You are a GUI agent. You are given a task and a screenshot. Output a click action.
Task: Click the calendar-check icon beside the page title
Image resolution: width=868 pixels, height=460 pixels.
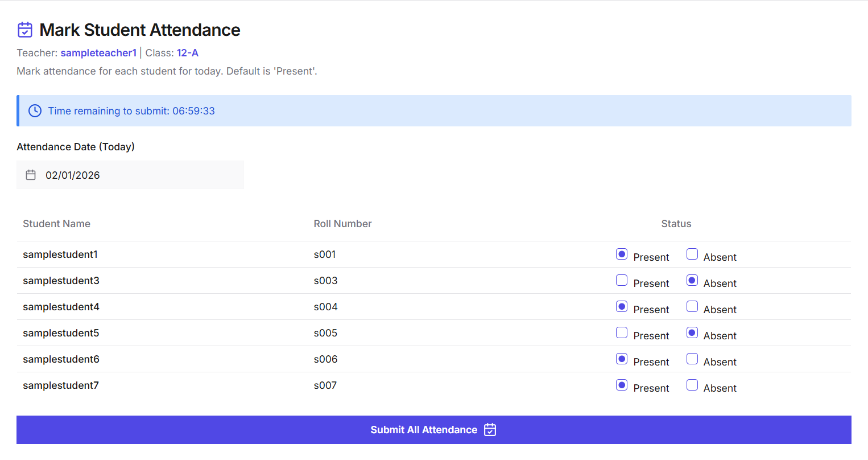click(25, 30)
